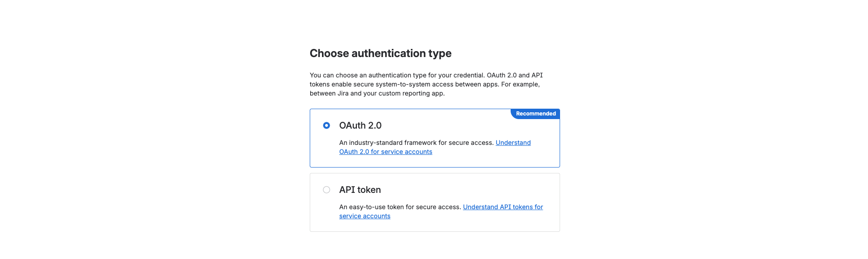
Task: Click the "Choose authentication type" heading
Action: point(380,53)
